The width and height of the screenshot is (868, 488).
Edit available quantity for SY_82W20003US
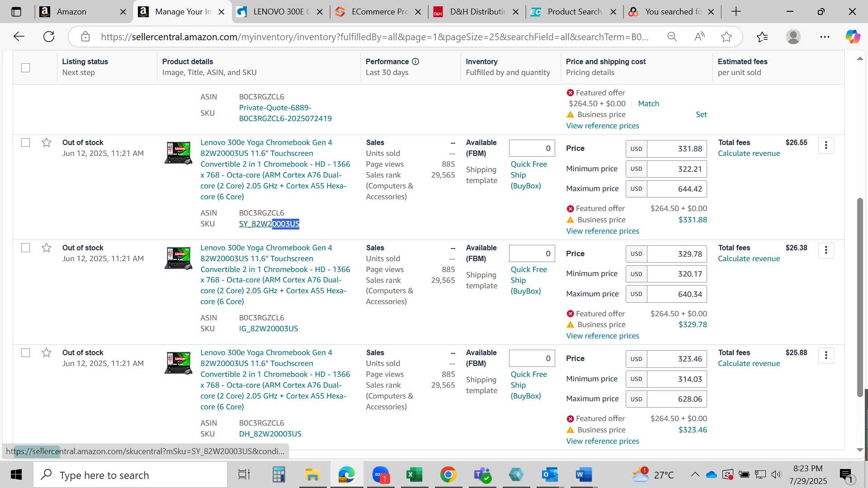532,148
